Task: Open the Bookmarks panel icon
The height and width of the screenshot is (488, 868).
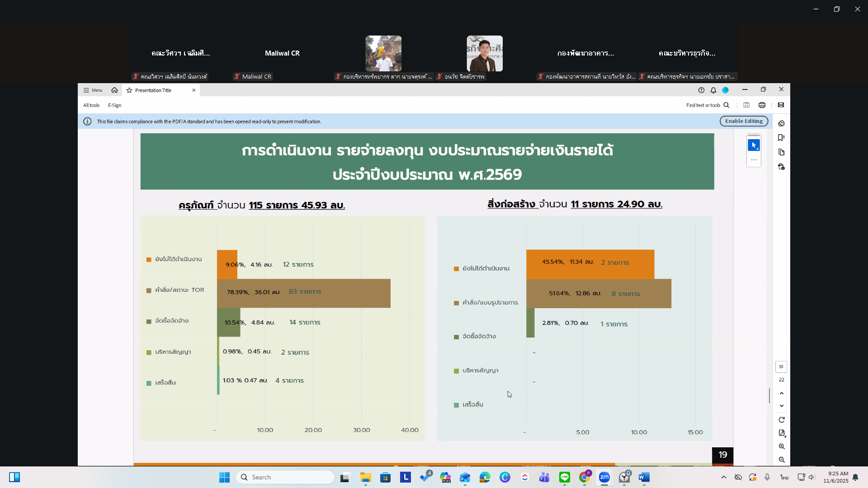Action: click(x=781, y=138)
